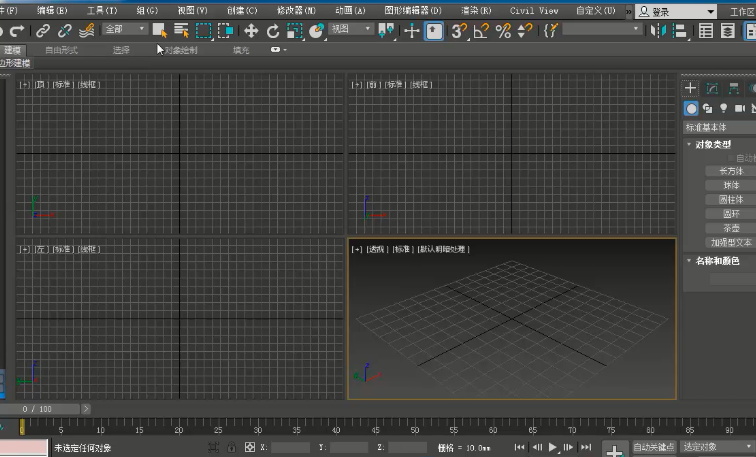Click the Bind to Space Warp icon
This screenshot has width=756, height=457.
(86, 31)
